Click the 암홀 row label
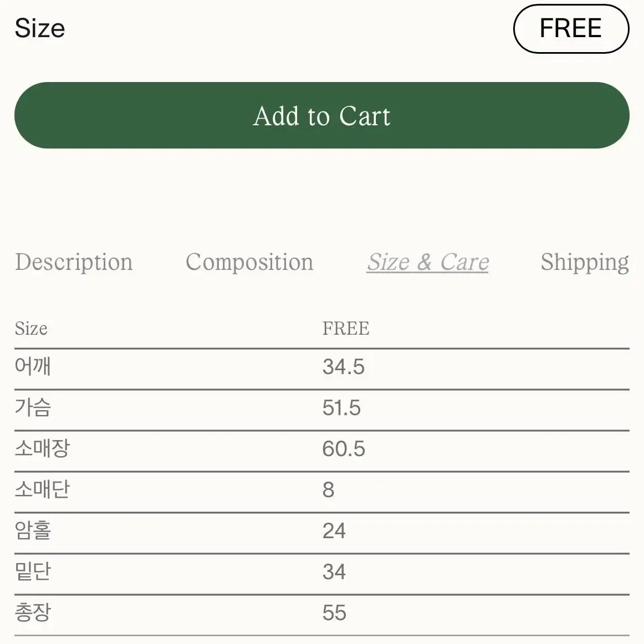The height and width of the screenshot is (644, 644). click(x=33, y=530)
